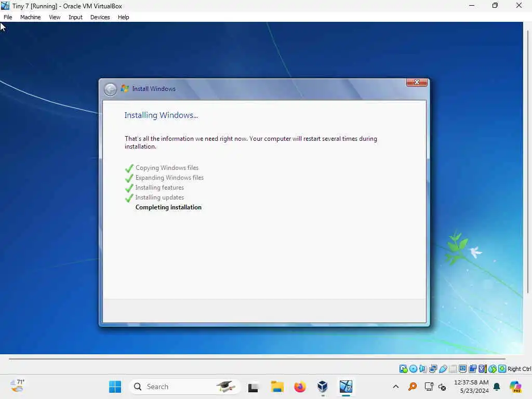Viewport: 532px width, 399px height.
Task: Restore down the VirtualBox window
Action: click(495, 5)
